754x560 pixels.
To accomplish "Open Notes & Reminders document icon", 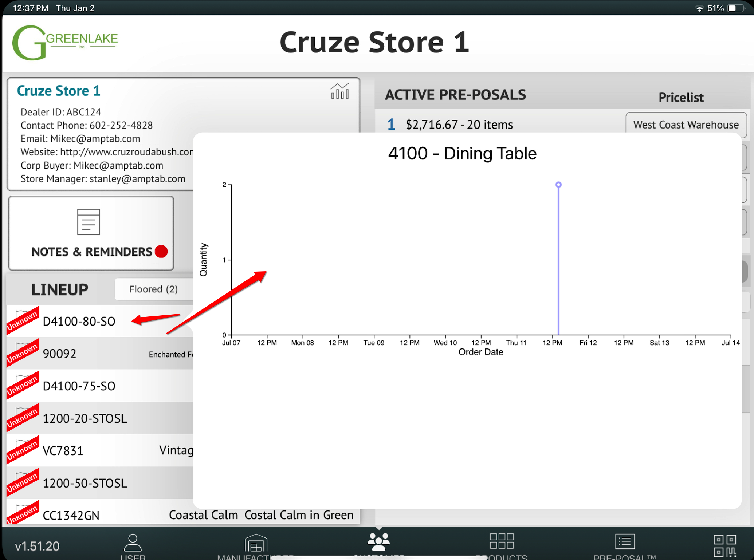I will [89, 222].
